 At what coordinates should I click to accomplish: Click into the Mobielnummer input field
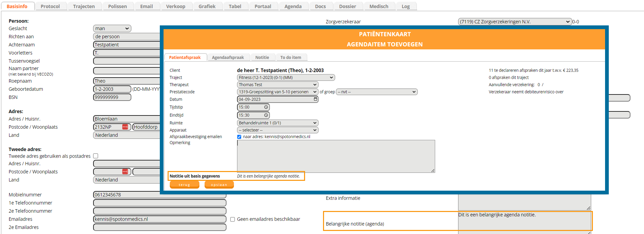coord(159,195)
